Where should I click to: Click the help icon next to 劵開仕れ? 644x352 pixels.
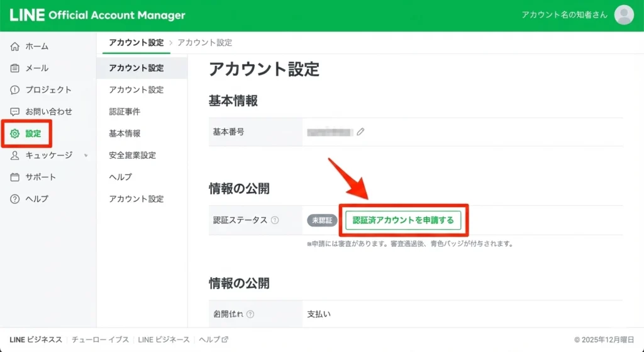coord(250,314)
